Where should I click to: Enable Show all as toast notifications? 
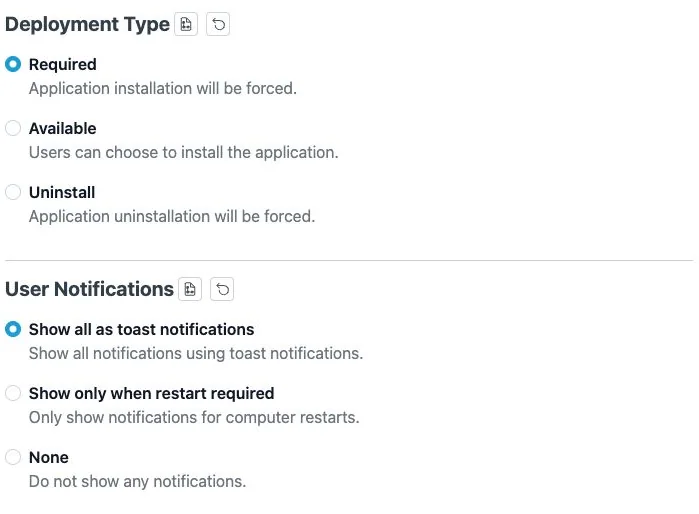(13, 329)
